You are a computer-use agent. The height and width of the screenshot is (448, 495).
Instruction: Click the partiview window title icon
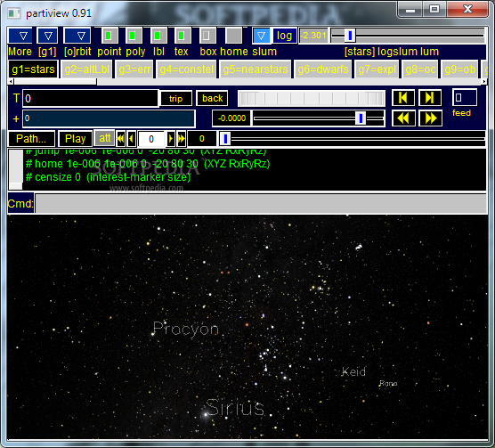(x=14, y=13)
